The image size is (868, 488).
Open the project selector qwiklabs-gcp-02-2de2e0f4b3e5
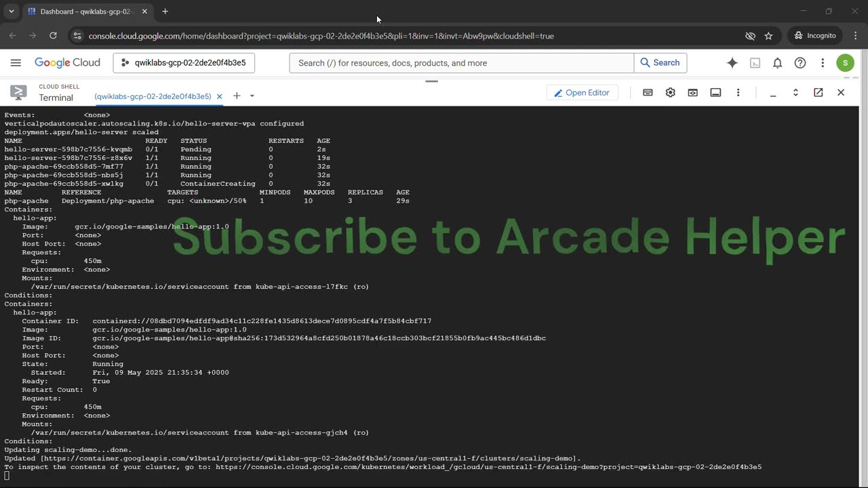click(184, 63)
